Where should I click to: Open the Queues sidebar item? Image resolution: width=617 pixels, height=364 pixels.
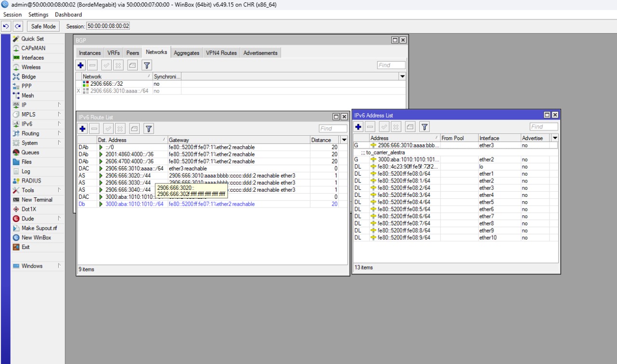tap(30, 153)
